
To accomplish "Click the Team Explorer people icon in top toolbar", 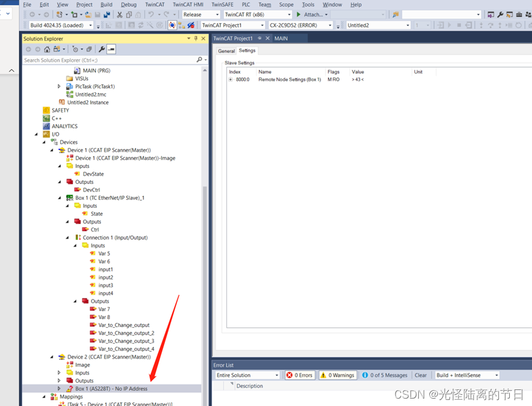I will click(528, 15).
